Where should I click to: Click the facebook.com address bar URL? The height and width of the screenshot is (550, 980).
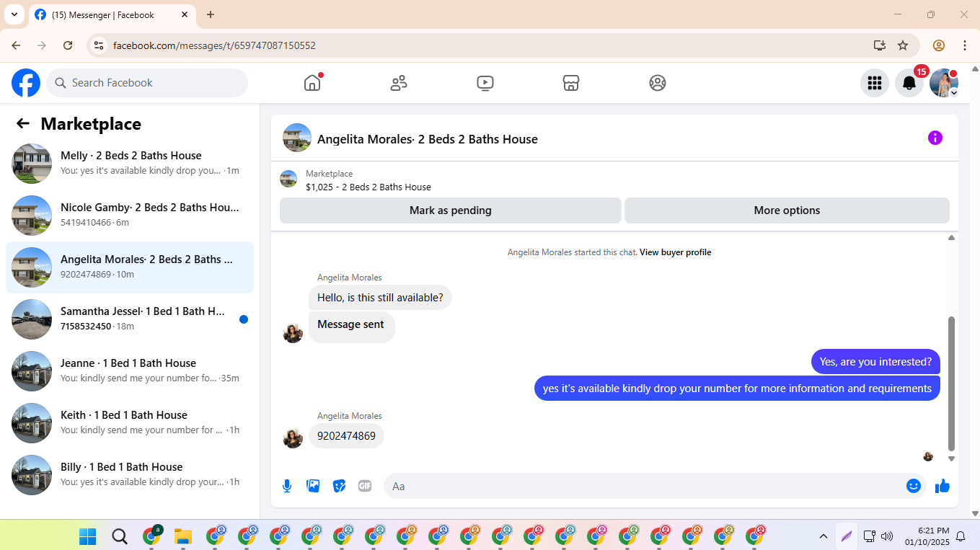pos(214,45)
